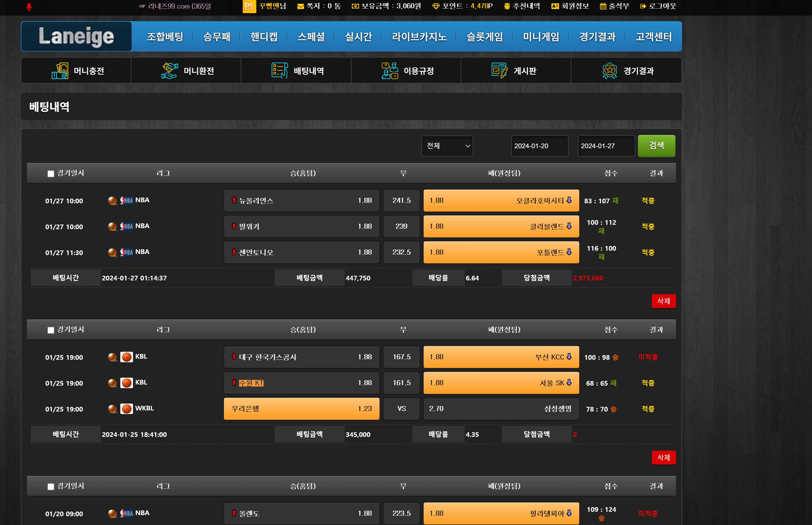Image resolution: width=812 pixels, height=525 pixels.
Task: Open the 머니충전 money charge icon
Action: [x=60, y=71]
